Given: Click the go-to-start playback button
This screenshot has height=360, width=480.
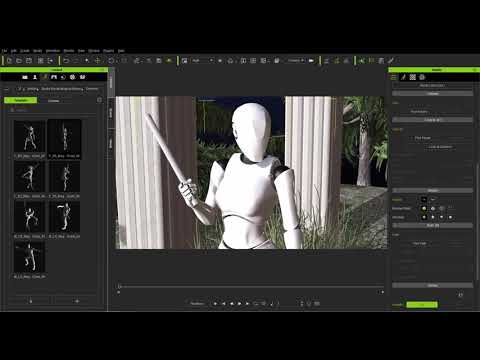Looking at the screenshot, I should pyautogui.click(x=215, y=304).
